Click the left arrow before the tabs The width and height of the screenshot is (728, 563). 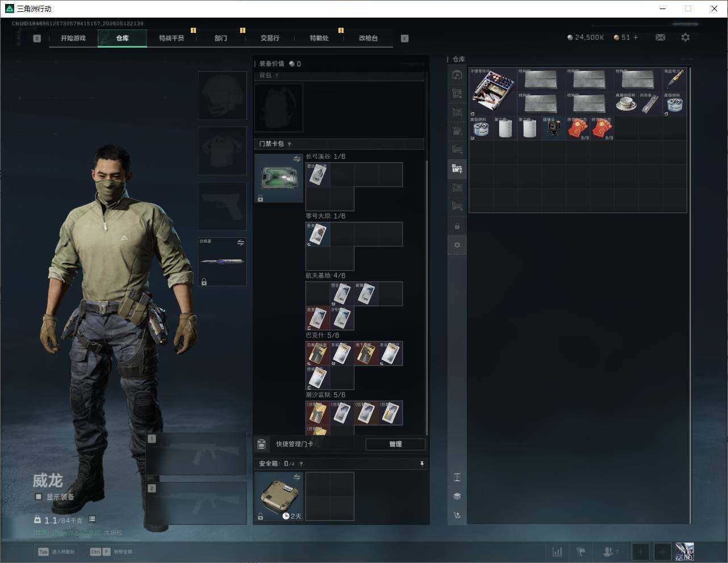[37, 39]
